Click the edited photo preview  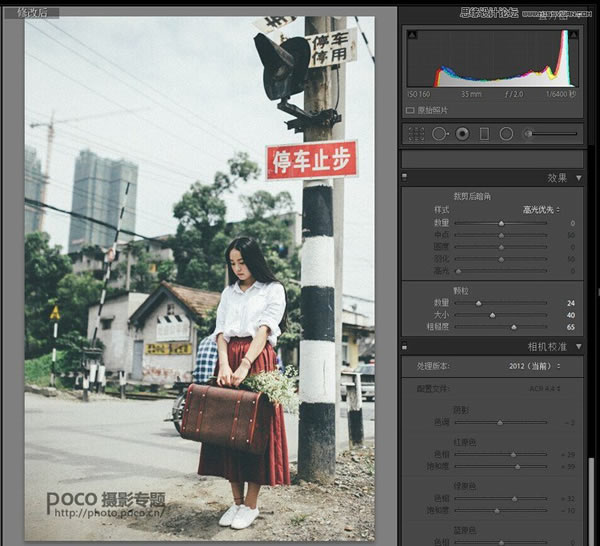pos(200,278)
